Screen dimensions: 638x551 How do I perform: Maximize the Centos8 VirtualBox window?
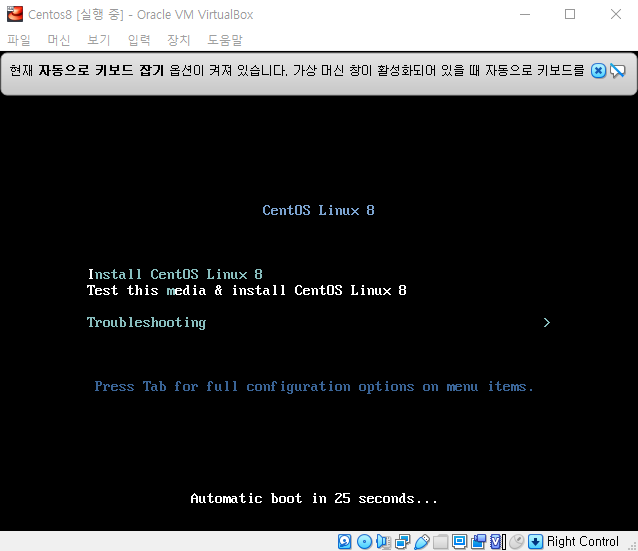570,14
